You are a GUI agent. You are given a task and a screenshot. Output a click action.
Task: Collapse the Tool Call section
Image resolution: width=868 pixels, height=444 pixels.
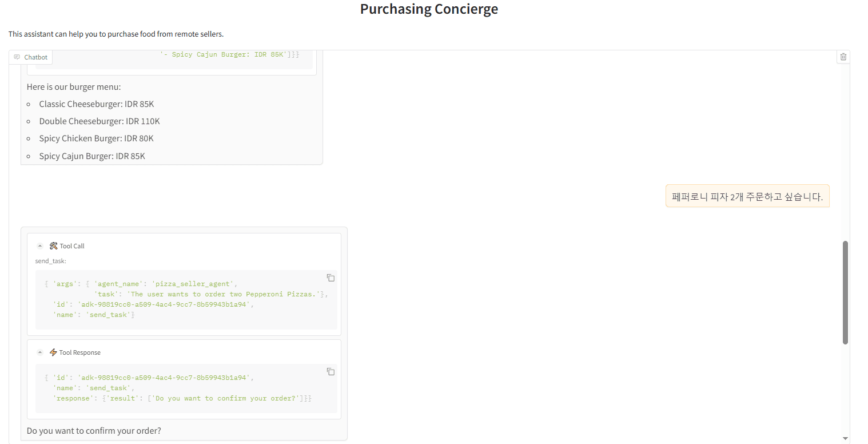tap(40, 246)
